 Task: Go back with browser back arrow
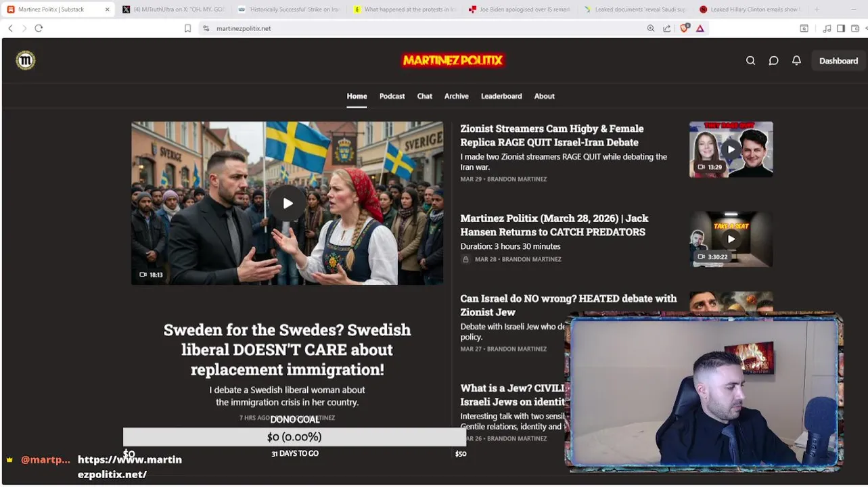coord(10,28)
